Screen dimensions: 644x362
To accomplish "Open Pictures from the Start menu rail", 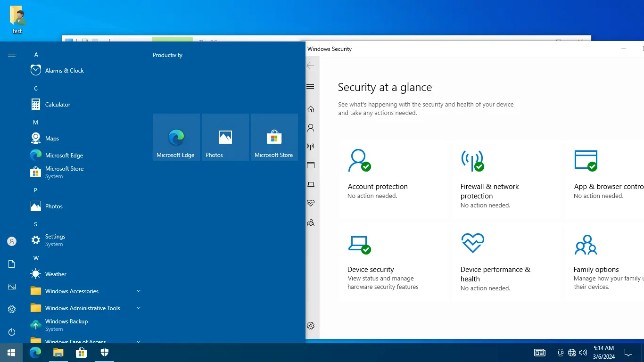I will click(x=12, y=287).
